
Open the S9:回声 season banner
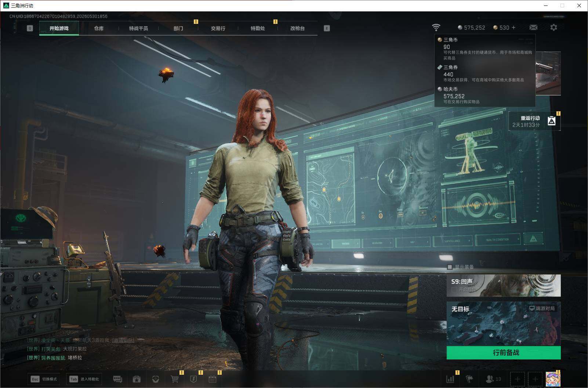pos(504,285)
